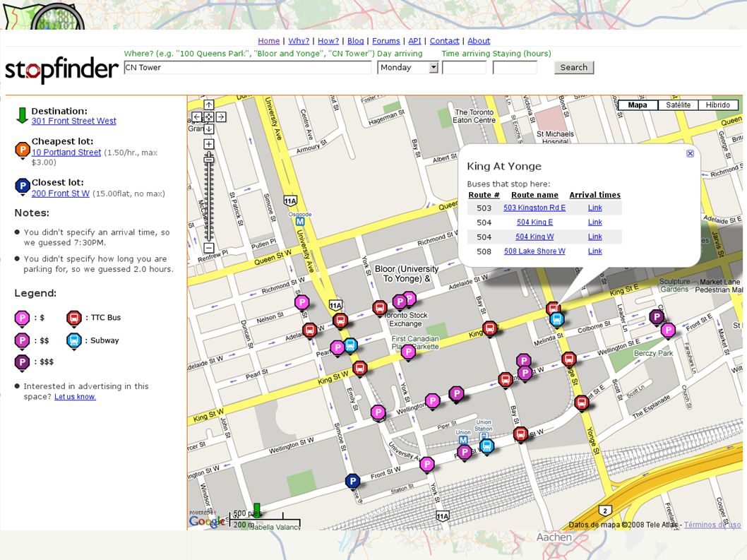Open the Contact link in top navigation
This screenshot has width=747, height=560.
[445, 41]
